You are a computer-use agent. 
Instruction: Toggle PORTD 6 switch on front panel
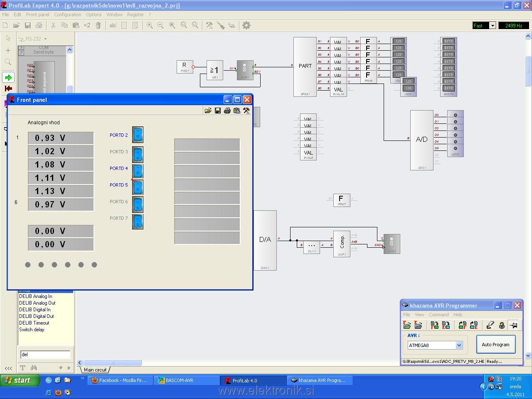(138, 204)
